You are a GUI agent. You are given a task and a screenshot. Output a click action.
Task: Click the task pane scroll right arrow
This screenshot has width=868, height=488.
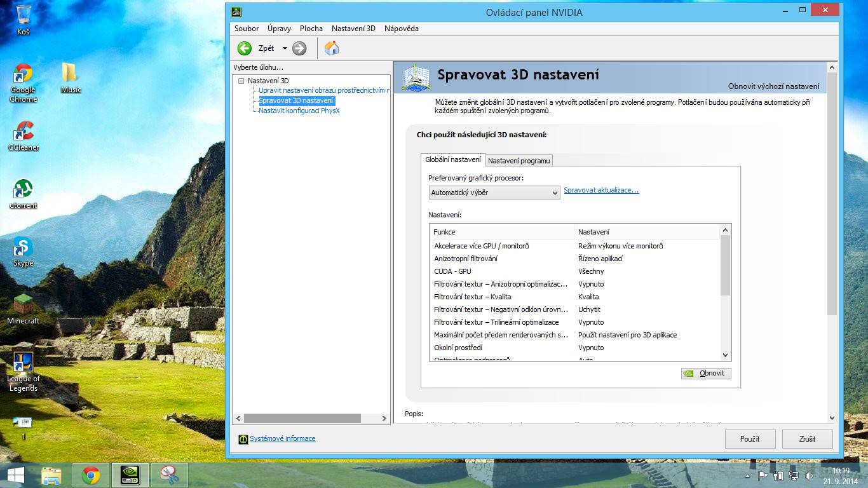pyautogui.click(x=384, y=418)
